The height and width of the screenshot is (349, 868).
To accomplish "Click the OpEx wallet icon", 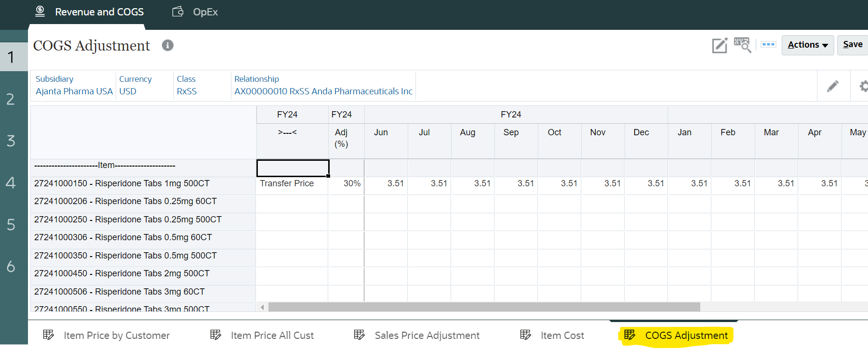I will click(x=178, y=12).
